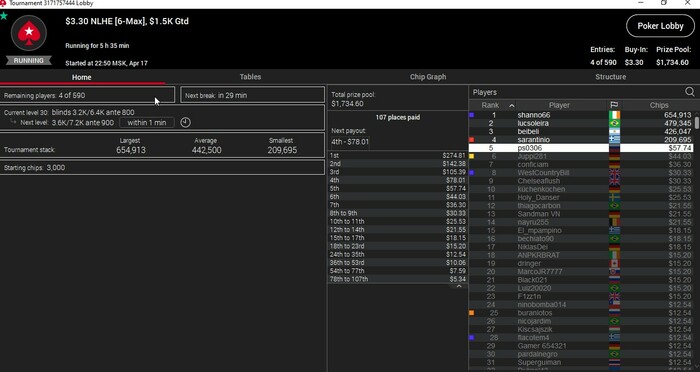
Task: Click the 4th place $78.01 payout row
Action: click(397, 180)
